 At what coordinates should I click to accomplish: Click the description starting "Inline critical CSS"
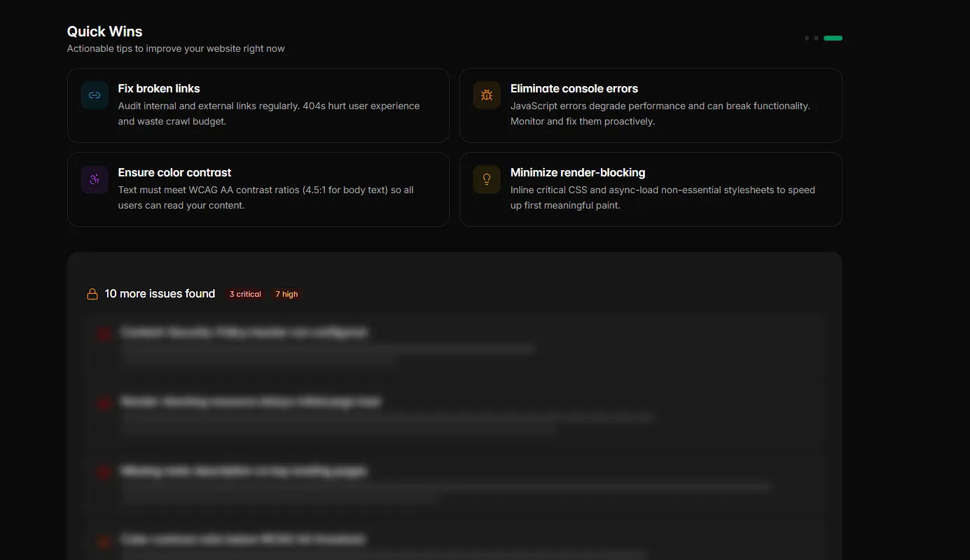point(663,197)
